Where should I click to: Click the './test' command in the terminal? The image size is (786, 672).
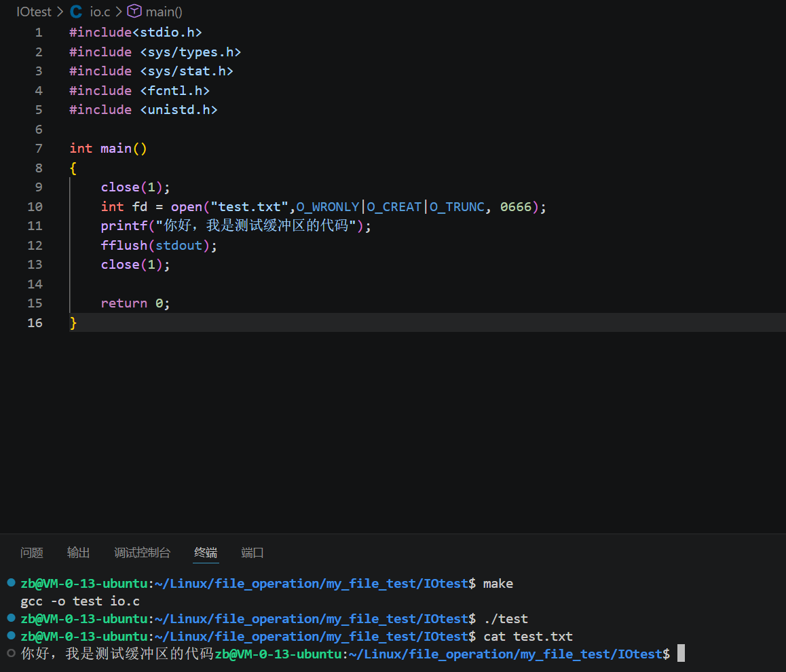tap(506, 619)
